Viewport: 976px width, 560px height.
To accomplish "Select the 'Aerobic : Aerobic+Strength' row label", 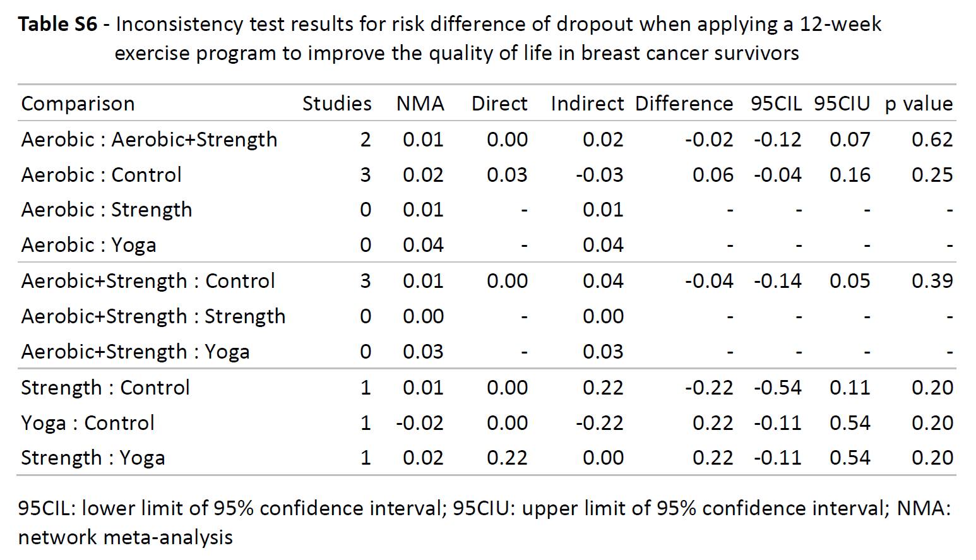I will (149, 140).
